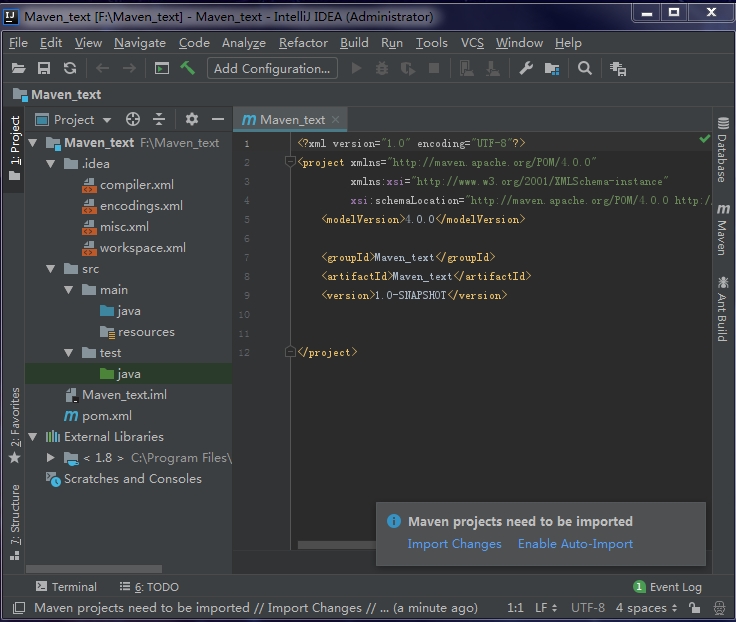The width and height of the screenshot is (736, 622).
Task: Open the Navigate menu
Action: (x=140, y=43)
